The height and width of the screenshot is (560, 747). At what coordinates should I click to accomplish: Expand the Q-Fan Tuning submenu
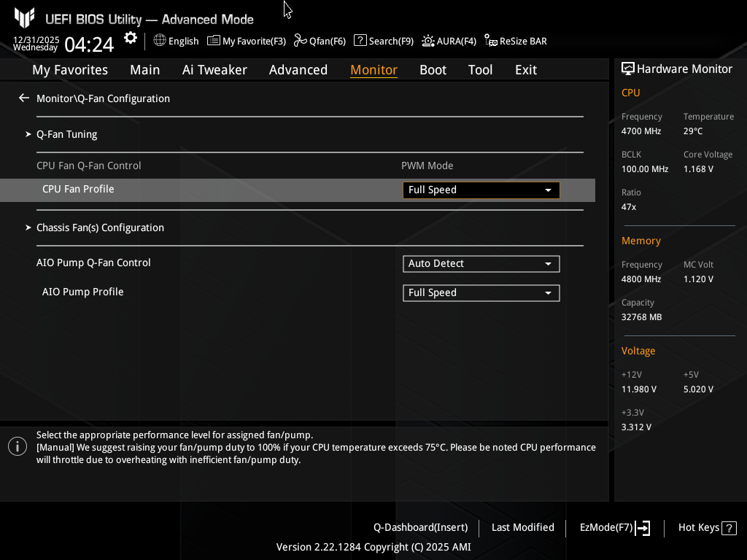coord(66,134)
